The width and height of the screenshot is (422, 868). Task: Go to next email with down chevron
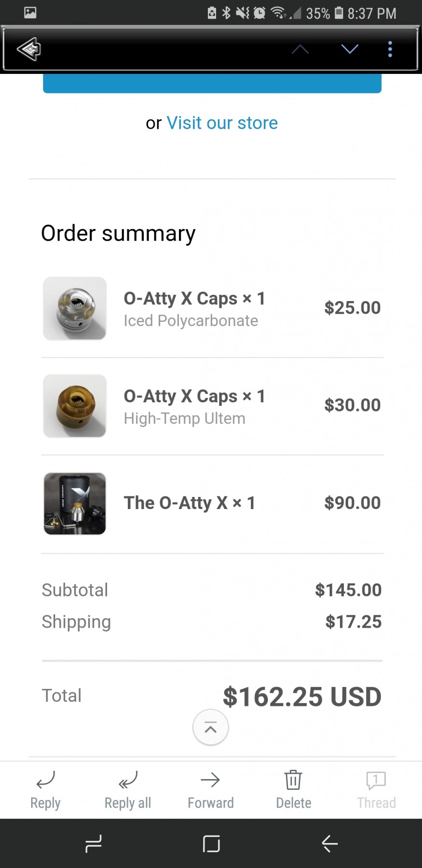pos(350,49)
